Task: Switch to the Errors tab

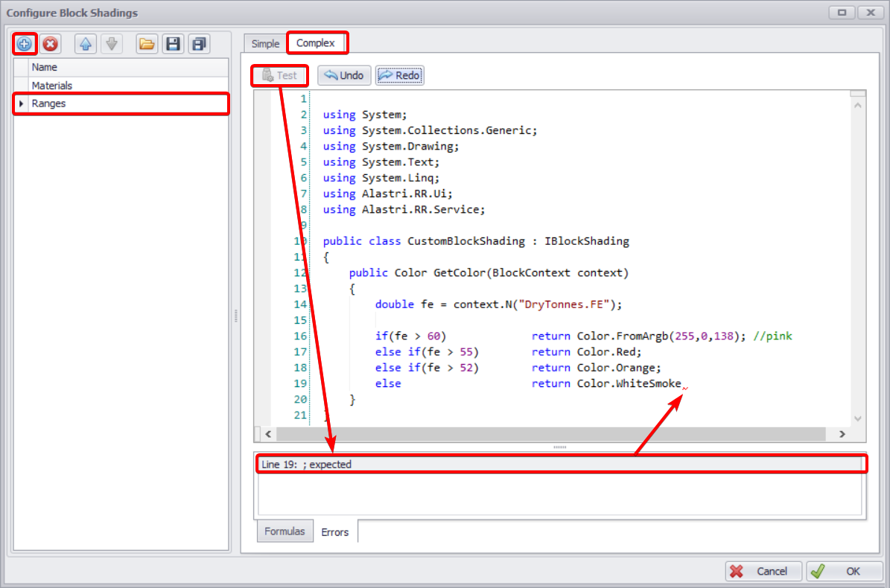Action: [x=334, y=532]
